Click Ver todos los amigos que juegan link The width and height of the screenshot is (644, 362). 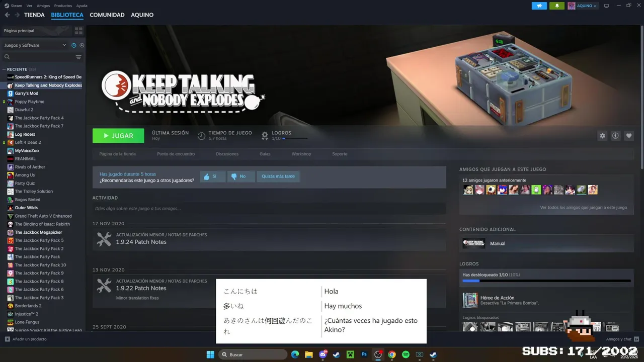pyautogui.click(x=584, y=207)
